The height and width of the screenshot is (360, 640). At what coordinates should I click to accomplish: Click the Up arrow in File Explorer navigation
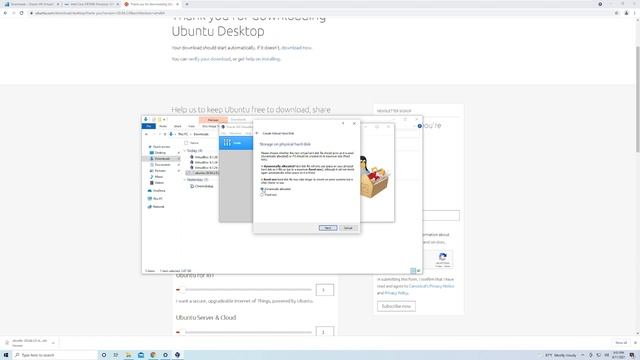[x=165, y=134]
